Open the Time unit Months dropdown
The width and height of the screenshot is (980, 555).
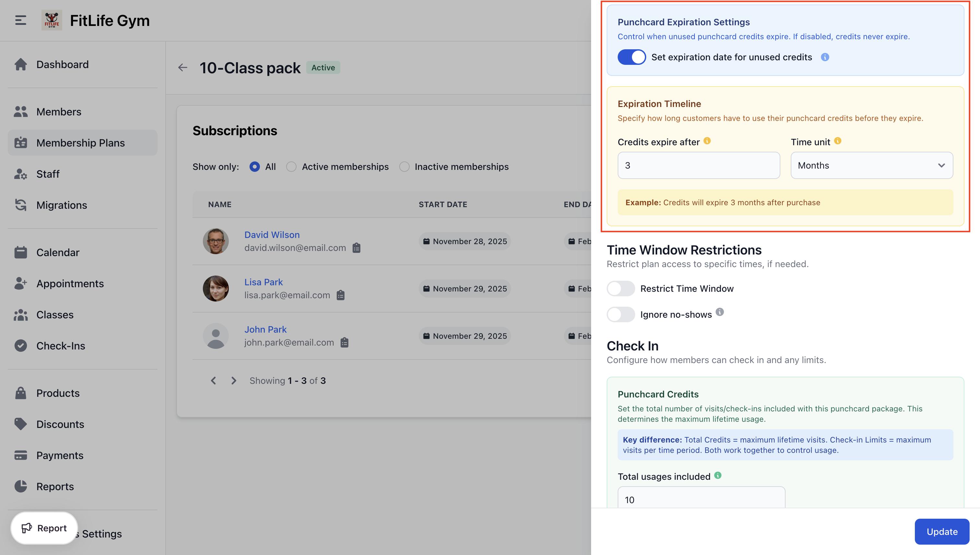(871, 165)
